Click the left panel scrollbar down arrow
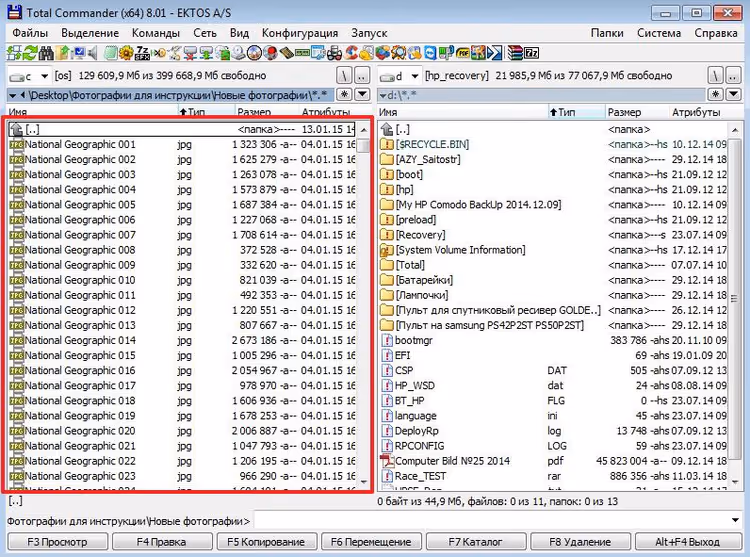The height and width of the screenshot is (557, 750). click(364, 482)
